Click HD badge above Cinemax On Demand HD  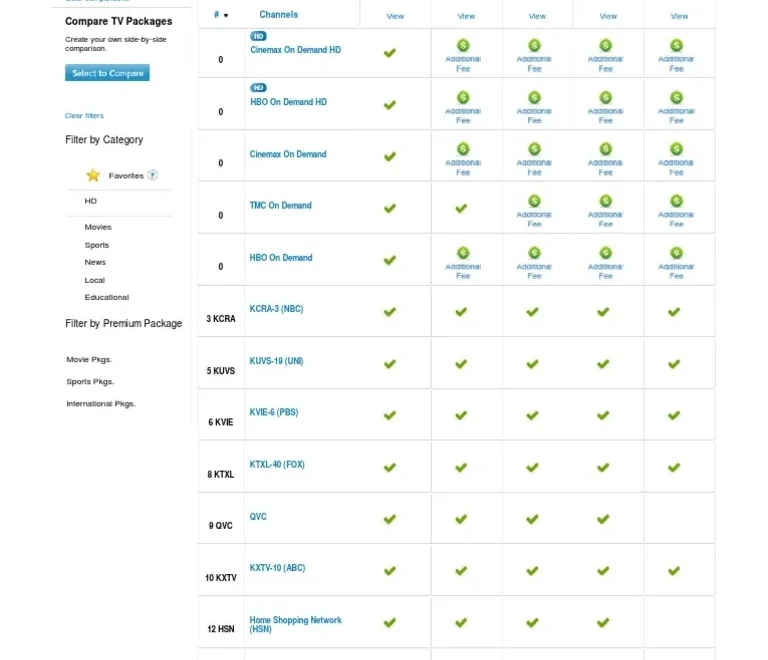click(258, 36)
